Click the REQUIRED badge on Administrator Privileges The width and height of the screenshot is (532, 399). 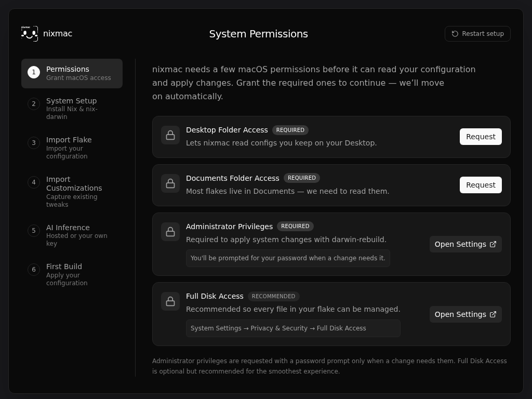pos(295,226)
